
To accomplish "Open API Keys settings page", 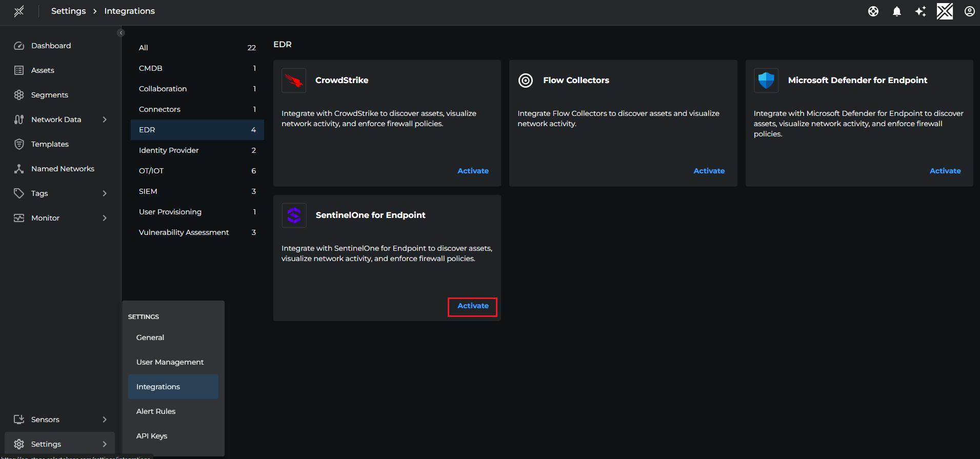I will (152, 436).
